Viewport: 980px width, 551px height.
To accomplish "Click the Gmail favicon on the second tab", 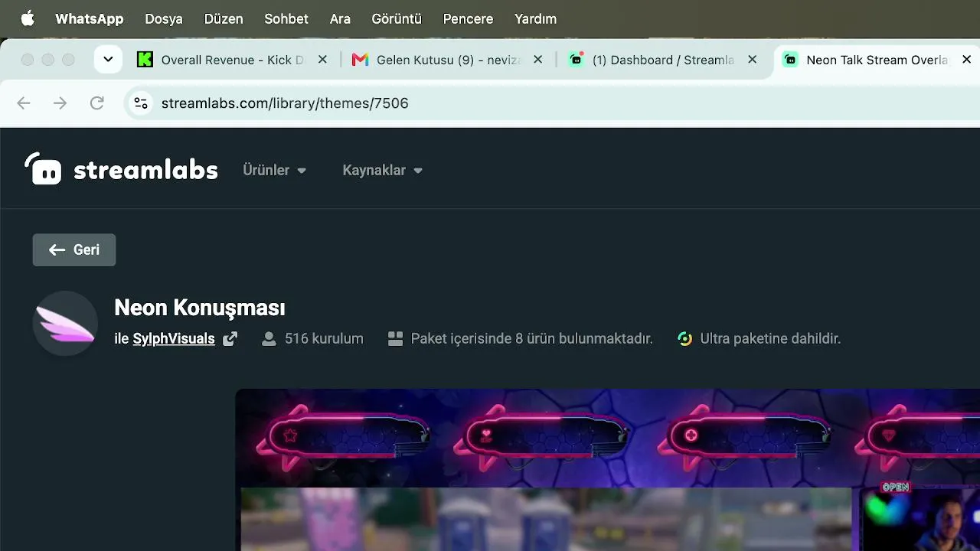I will 360,60.
